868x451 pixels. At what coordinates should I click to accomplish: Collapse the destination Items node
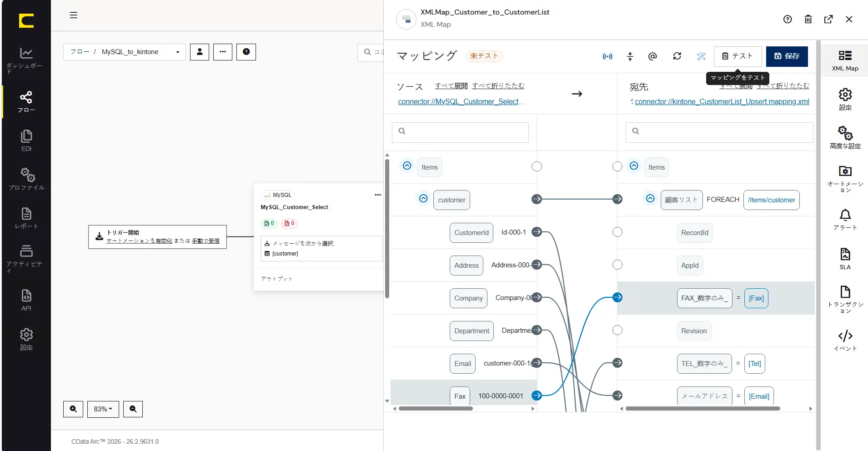(634, 166)
